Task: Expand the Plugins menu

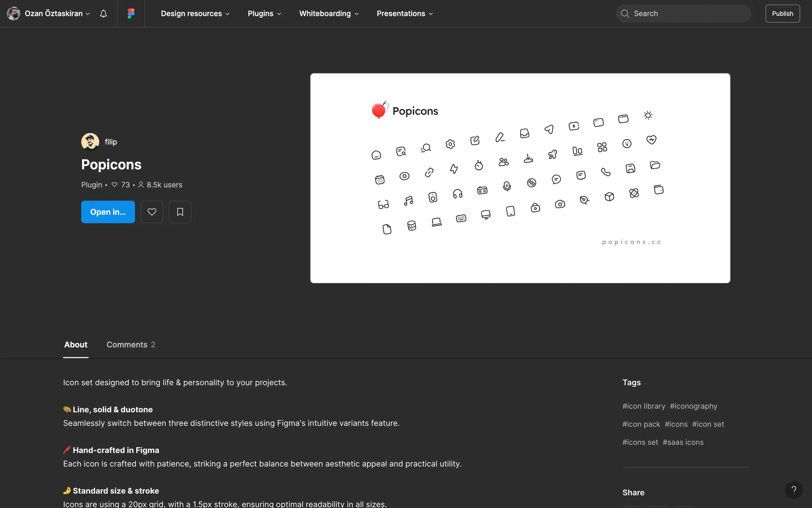Action: (x=264, y=14)
